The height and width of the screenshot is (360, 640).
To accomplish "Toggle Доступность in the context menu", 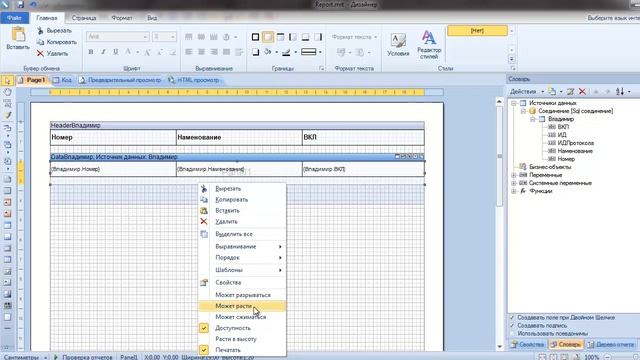I will (x=242, y=328).
